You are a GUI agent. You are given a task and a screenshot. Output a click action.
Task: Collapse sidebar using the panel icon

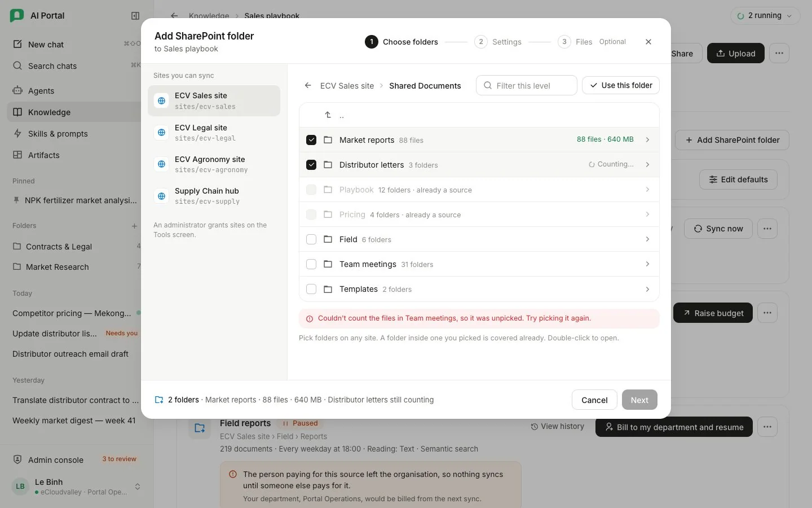(x=135, y=16)
